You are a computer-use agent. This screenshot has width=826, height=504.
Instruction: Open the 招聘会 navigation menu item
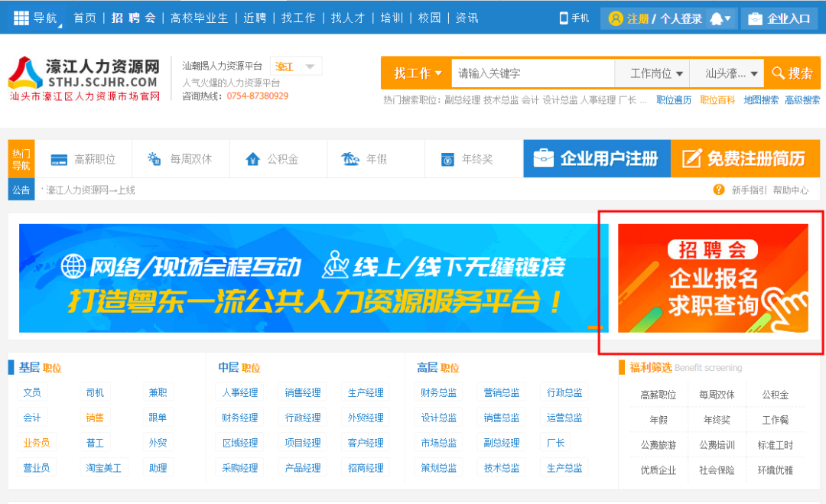pos(133,18)
